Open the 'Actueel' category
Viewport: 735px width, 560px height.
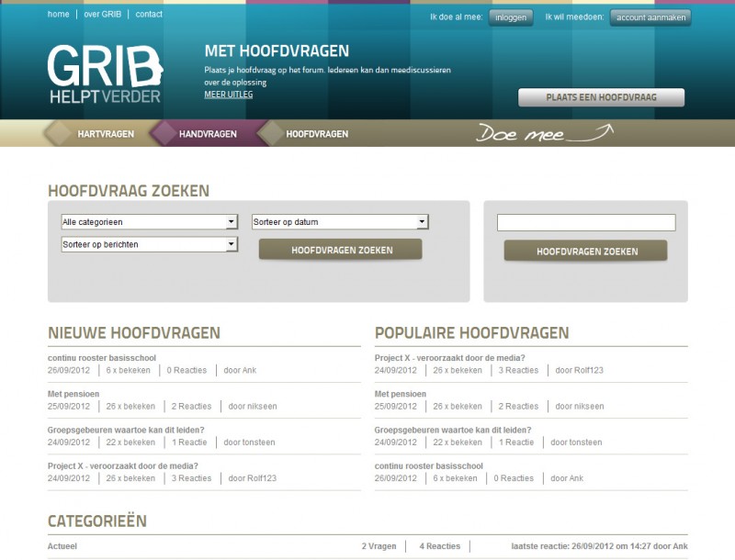[62, 546]
